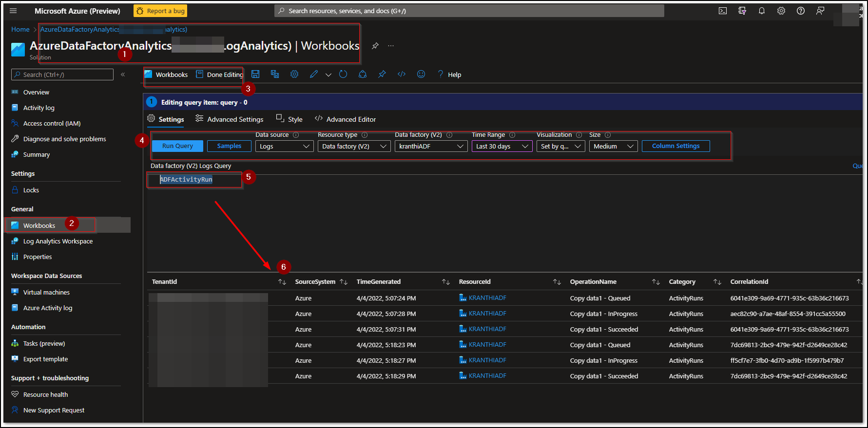Click the pencil edit icon in toolbar

314,74
